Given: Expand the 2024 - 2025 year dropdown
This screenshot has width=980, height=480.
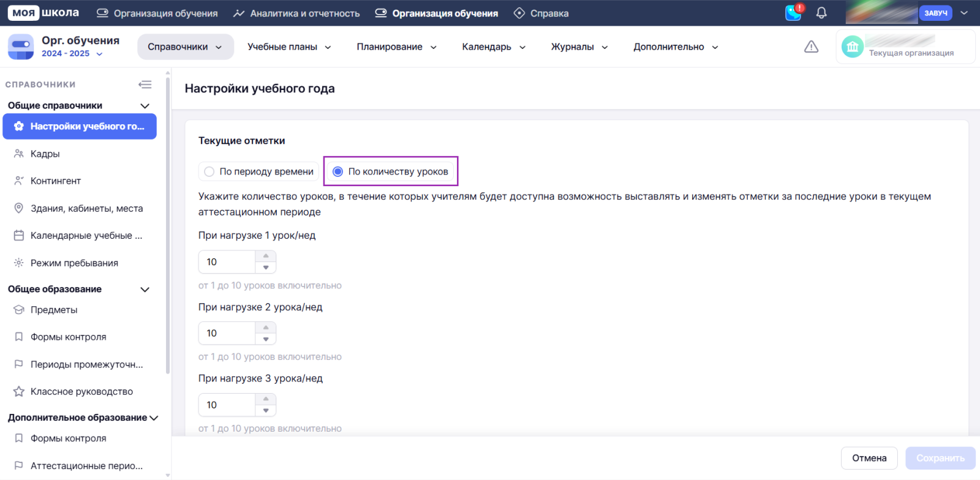Looking at the screenshot, I should pos(72,54).
